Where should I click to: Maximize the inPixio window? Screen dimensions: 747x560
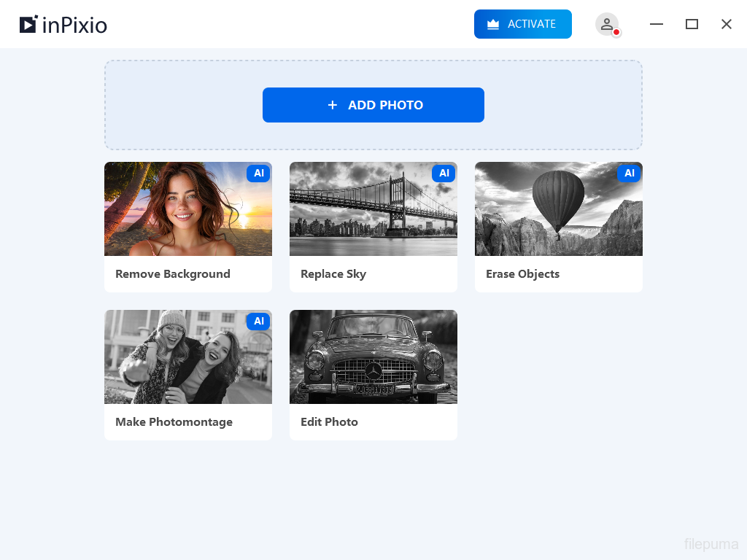692,24
